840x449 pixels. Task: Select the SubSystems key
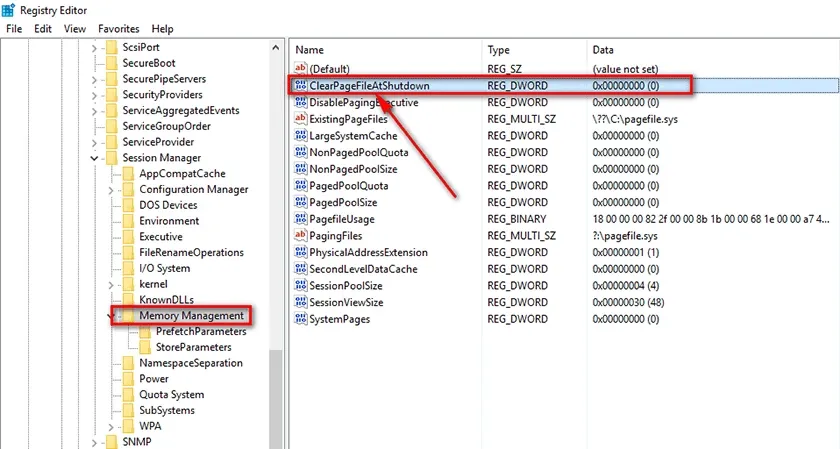167,410
